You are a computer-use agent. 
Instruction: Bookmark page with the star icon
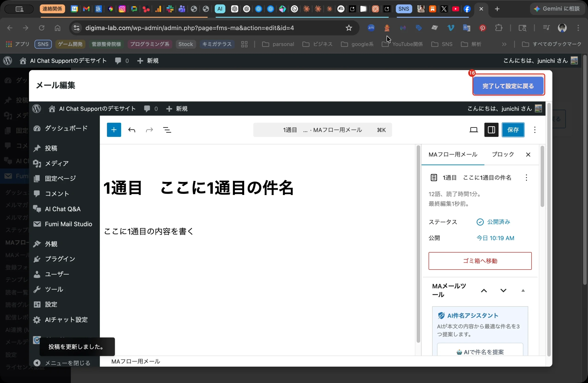(x=349, y=28)
